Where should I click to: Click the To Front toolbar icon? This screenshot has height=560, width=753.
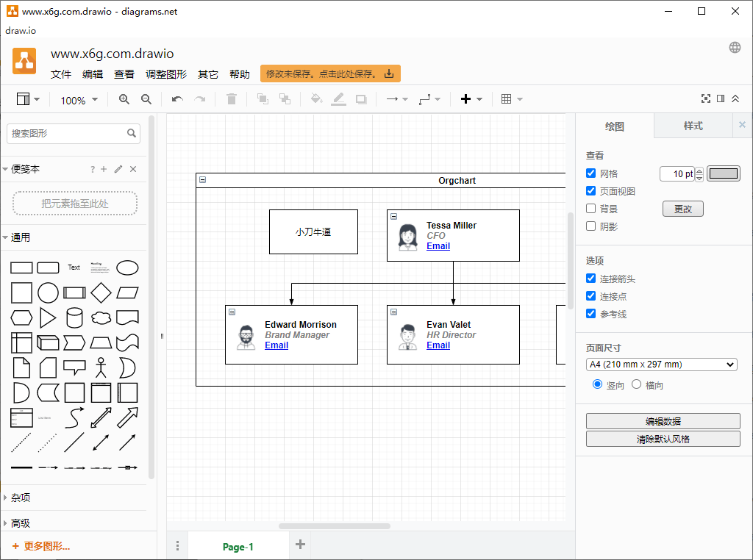[x=262, y=98]
